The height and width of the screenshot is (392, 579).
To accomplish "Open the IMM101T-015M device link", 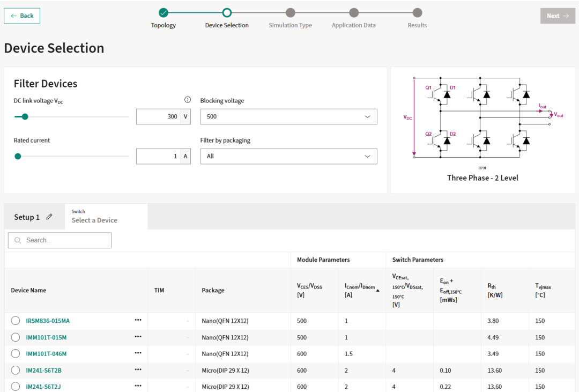I will 46,337.
